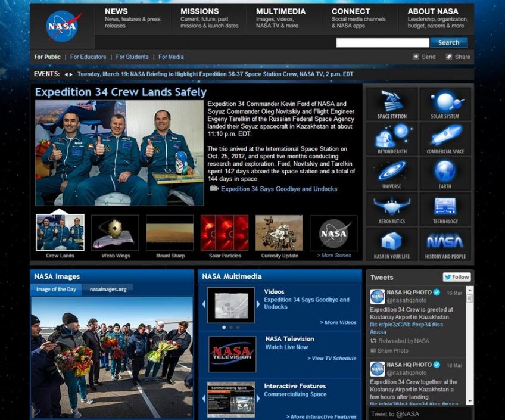Switch to the nasaimages.org tab
The height and width of the screenshot is (420, 505).
click(x=108, y=290)
